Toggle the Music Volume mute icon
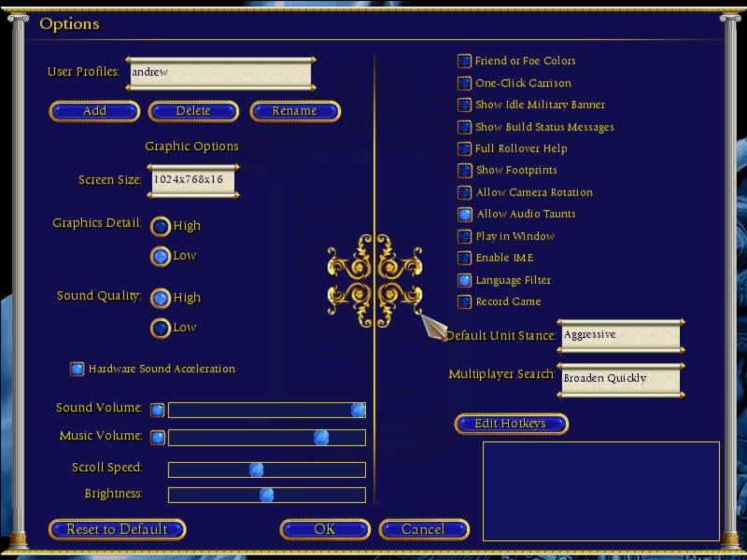This screenshot has width=747, height=560. (x=158, y=438)
